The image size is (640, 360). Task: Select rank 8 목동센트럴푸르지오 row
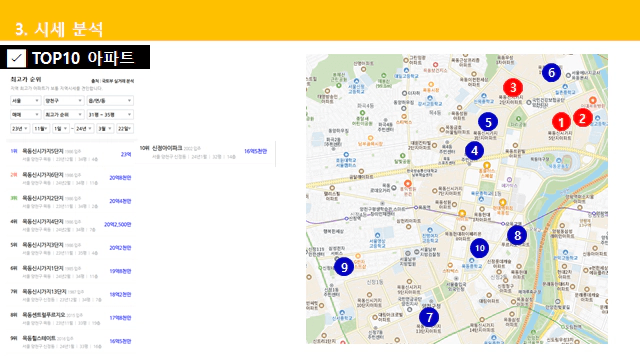[71, 318]
